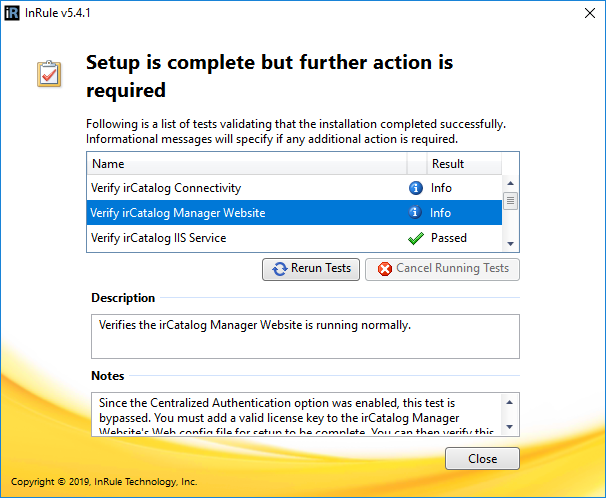
Task: Click Passed result for IIS Service
Action: click(x=449, y=238)
